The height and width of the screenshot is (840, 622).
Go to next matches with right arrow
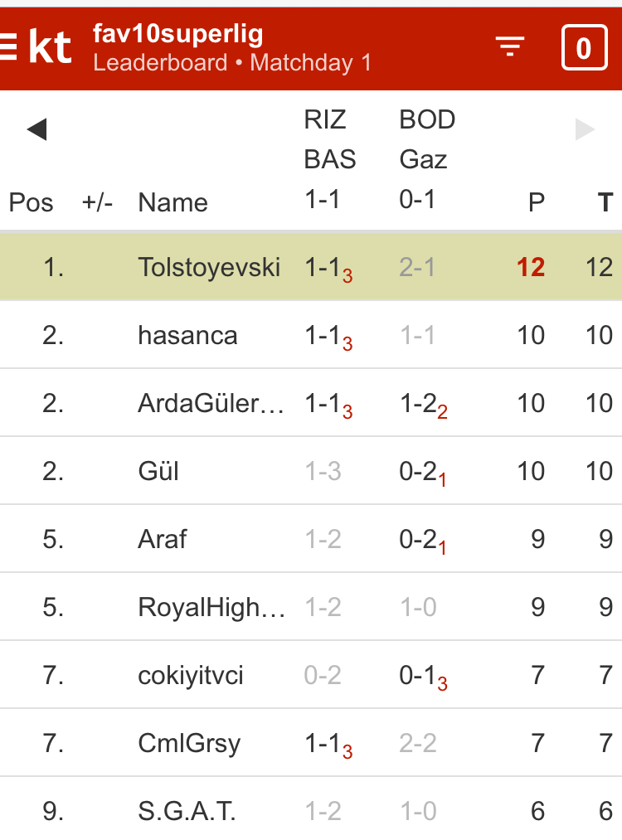tap(585, 129)
